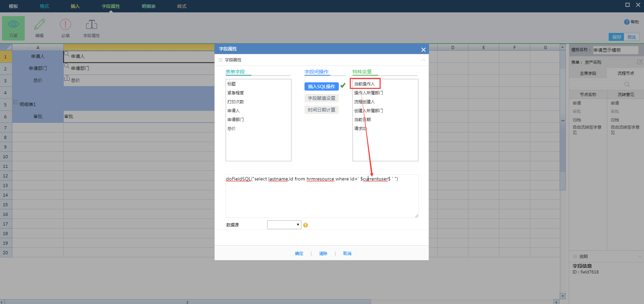Open the data source (数据源) dropdown

pyautogui.click(x=284, y=225)
